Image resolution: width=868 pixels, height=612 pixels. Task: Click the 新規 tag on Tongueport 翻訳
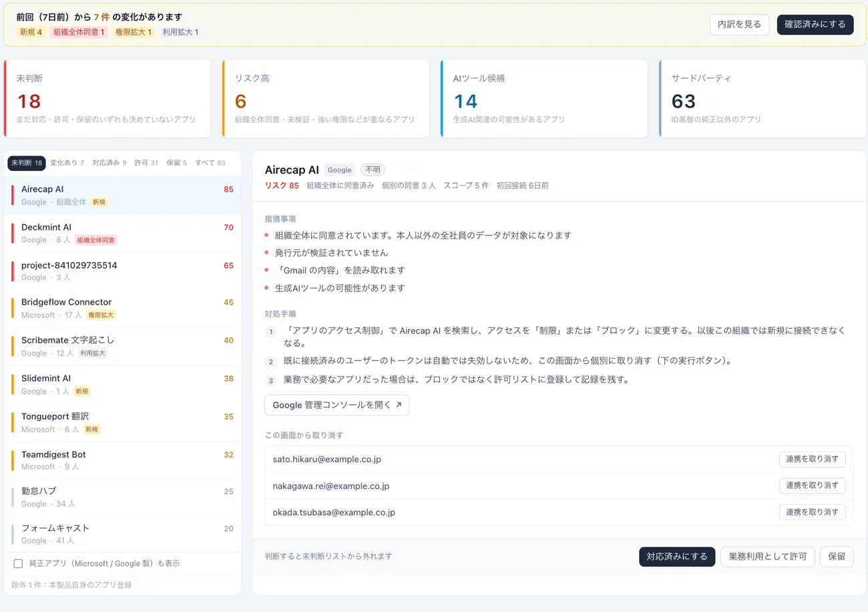[x=91, y=429]
